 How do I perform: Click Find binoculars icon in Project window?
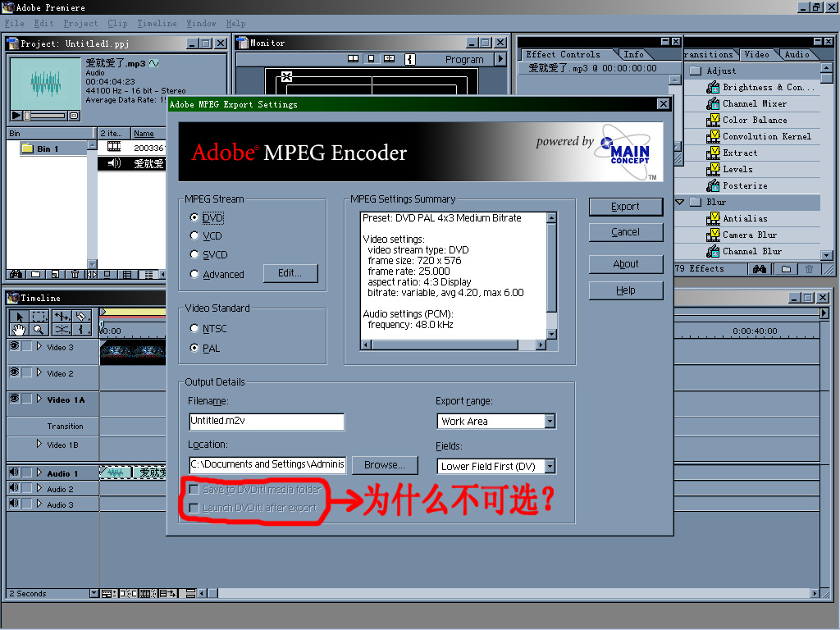pyautogui.click(x=16, y=274)
